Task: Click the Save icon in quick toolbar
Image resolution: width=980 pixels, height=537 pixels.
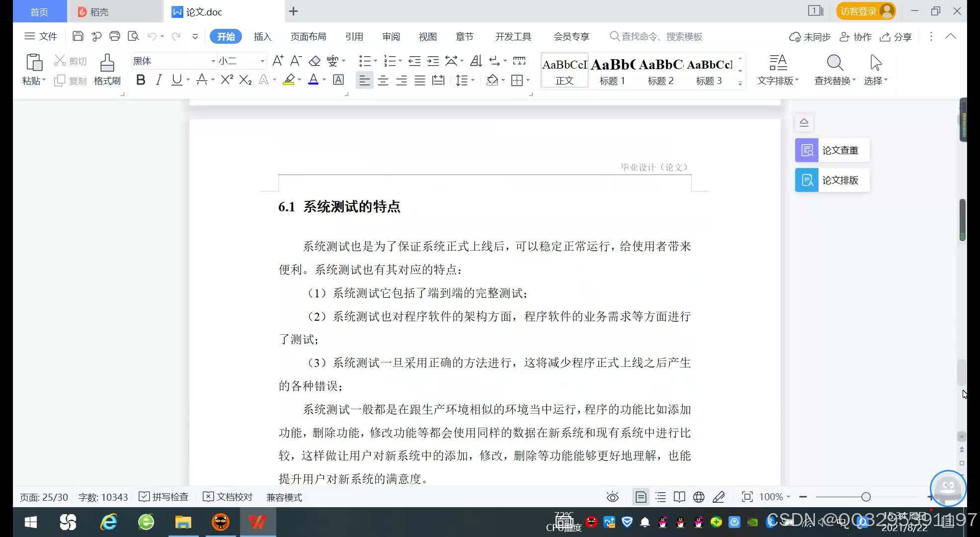Action: click(x=78, y=36)
